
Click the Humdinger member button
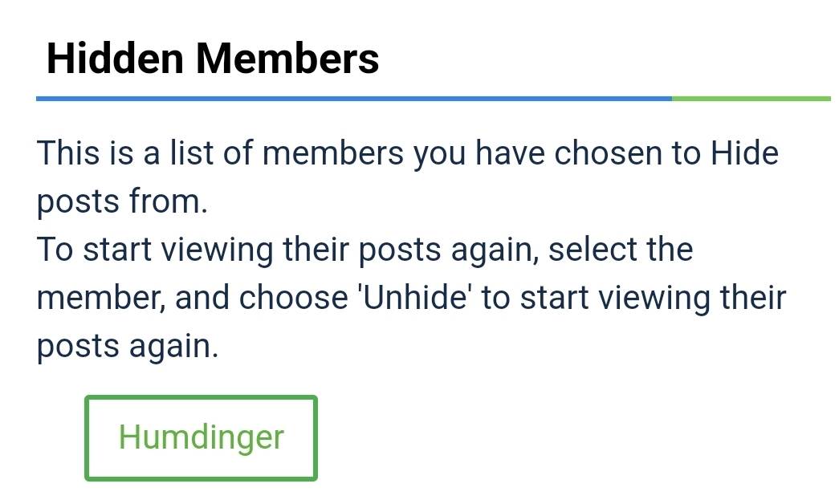(201, 438)
